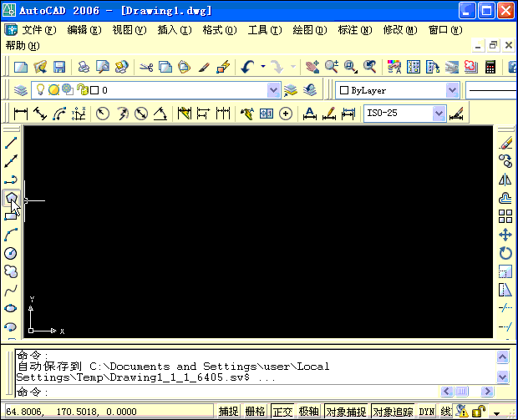Open the 编辑(E) menu
The width and height of the screenshot is (518, 420).
click(84, 30)
